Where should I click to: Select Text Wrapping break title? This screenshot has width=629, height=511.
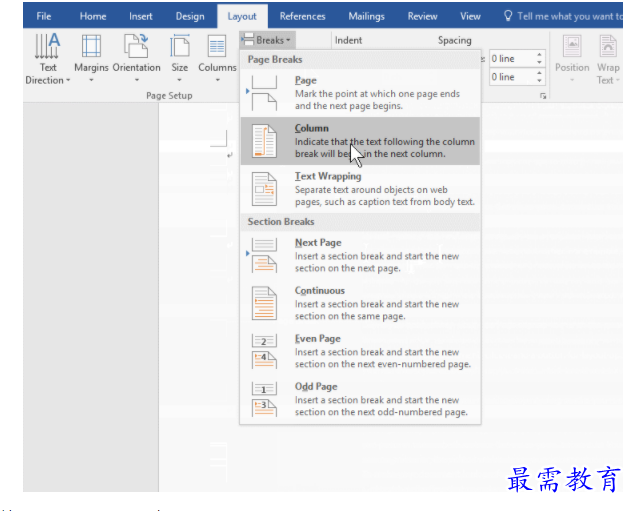click(x=328, y=176)
